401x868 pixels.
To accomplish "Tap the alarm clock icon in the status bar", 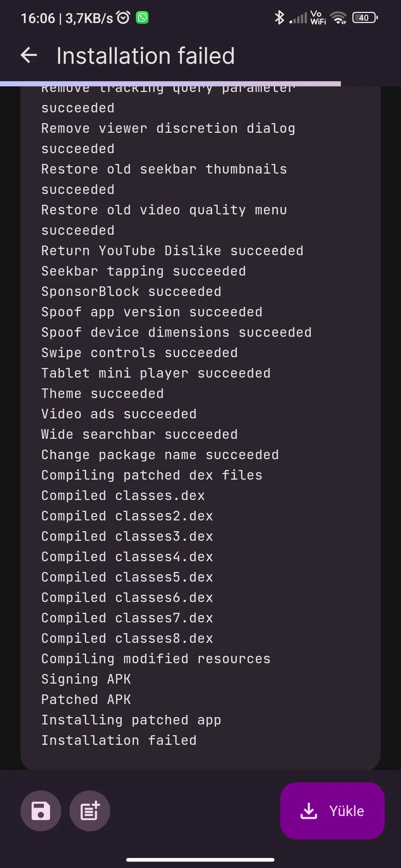I will (x=122, y=16).
